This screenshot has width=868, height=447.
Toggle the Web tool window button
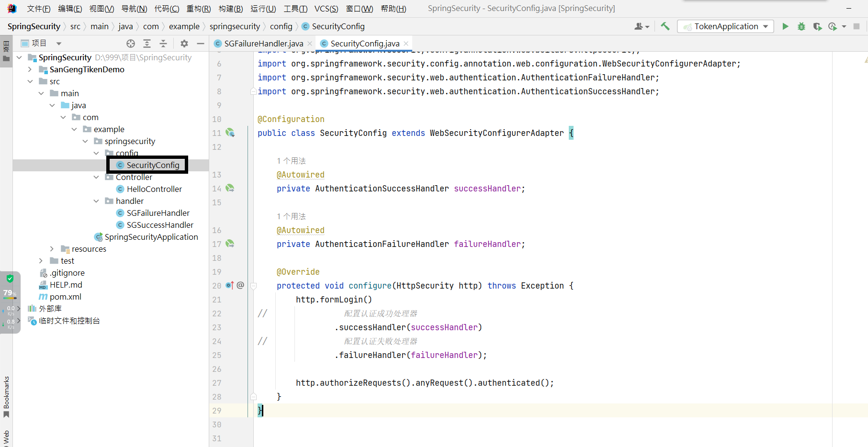pos(6,438)
